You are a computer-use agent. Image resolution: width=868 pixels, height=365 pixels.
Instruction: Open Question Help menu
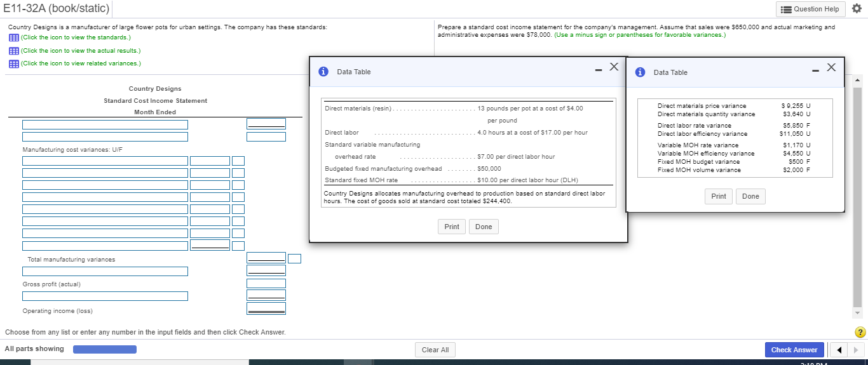811,9
